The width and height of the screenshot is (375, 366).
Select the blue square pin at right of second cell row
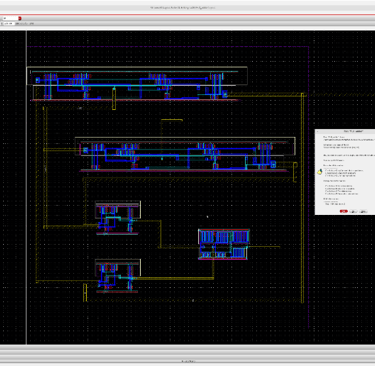tap(273, 164)
